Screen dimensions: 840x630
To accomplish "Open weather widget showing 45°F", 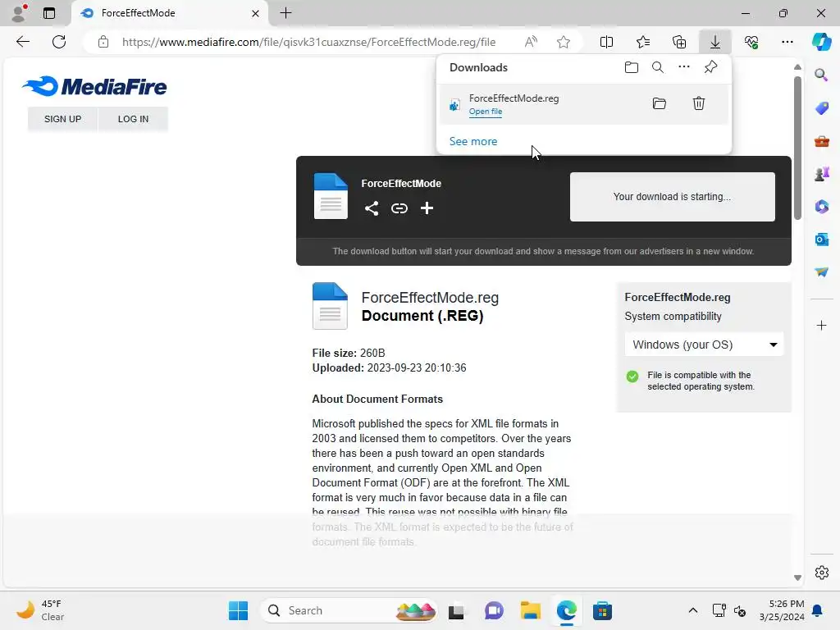I will point(40,610).
